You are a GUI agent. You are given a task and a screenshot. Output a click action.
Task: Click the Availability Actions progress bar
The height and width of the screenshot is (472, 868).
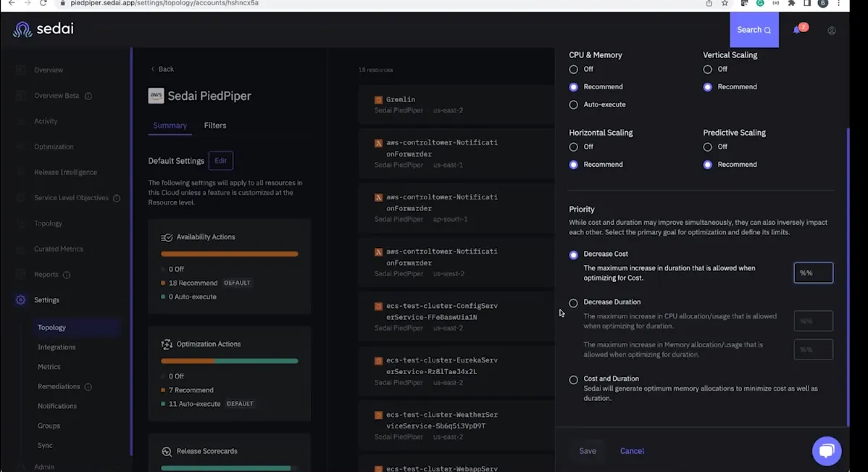point(229,254)
